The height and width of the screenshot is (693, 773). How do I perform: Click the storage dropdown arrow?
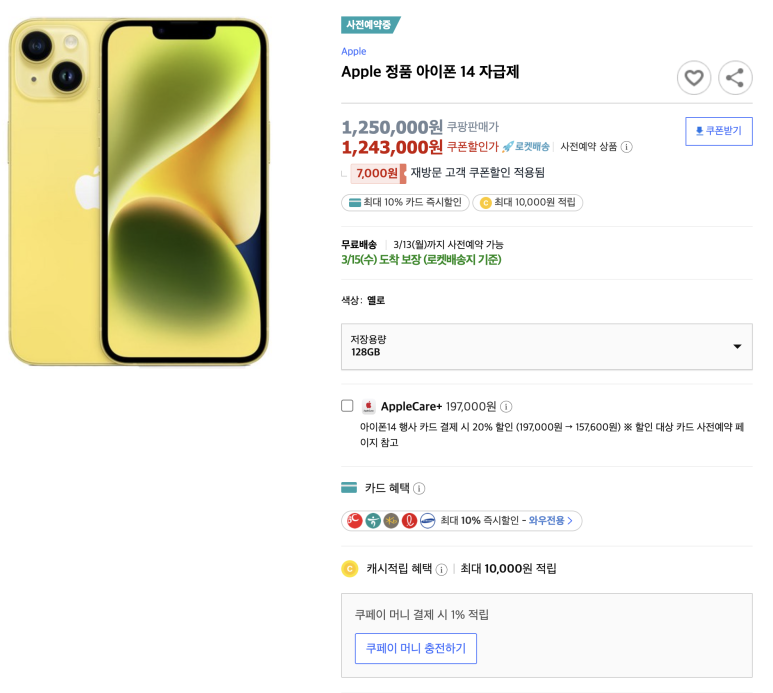[737, 346]
